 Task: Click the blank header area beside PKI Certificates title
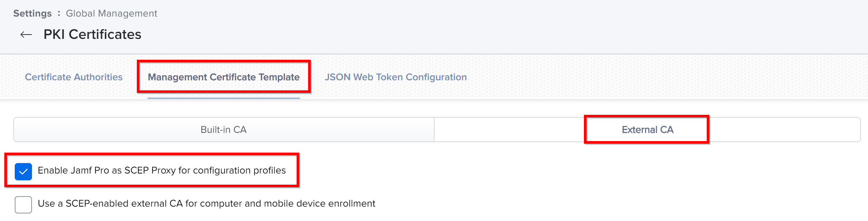(x=503, y=35)
